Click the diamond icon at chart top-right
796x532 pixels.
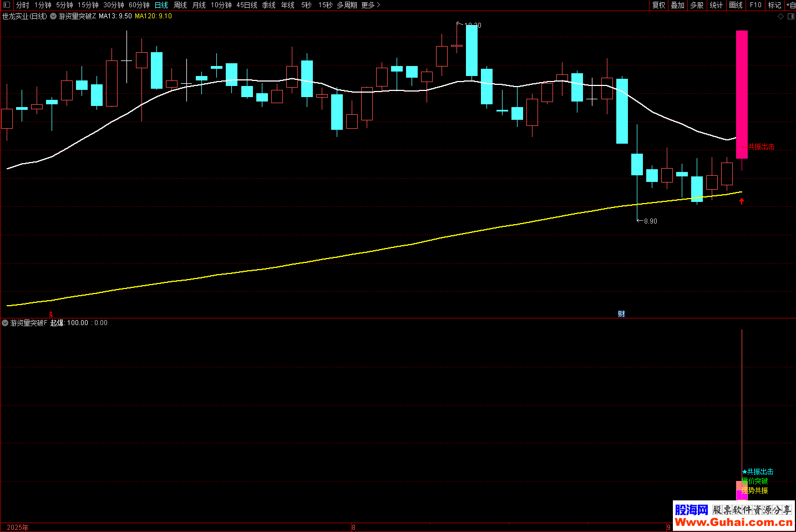781,16
